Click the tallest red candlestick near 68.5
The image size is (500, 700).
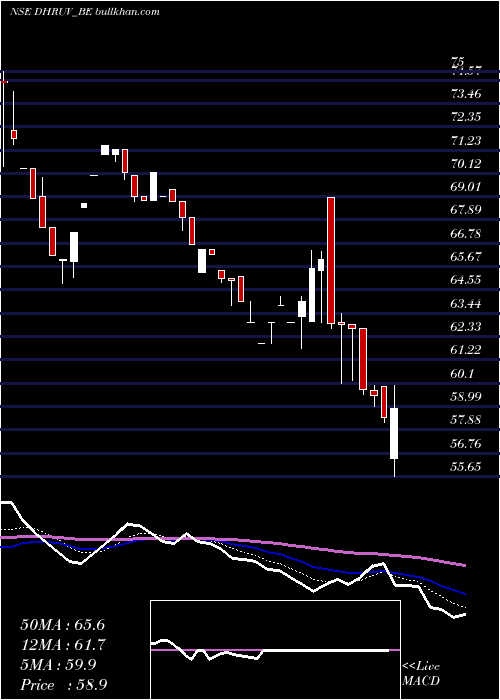coord(331,260)
